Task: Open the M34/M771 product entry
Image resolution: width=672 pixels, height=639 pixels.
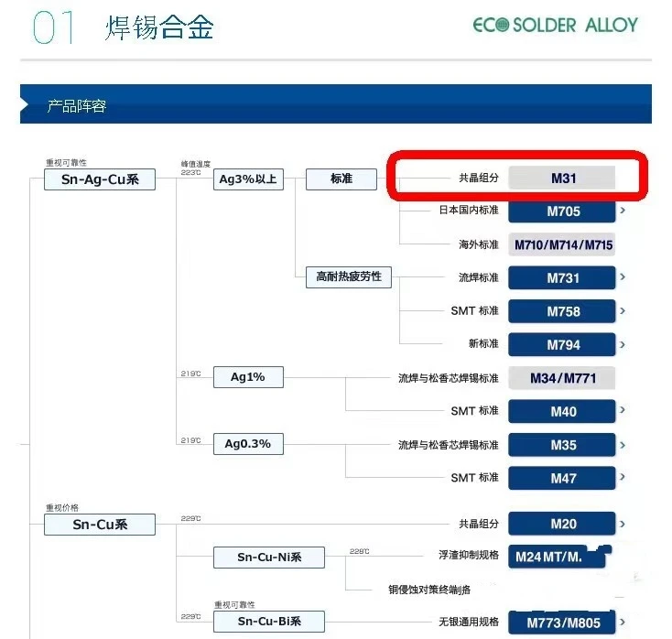Action: point(562,378)
